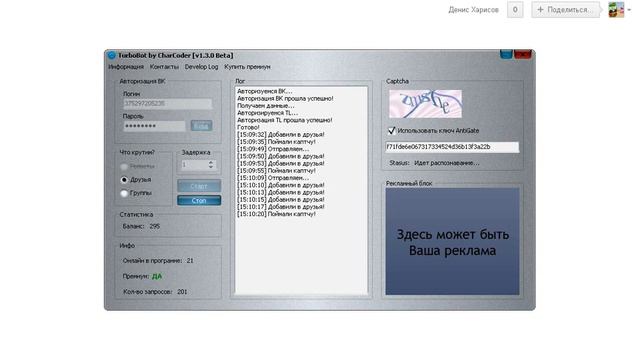This screenshot has height=360, width=640.
Task: Open the Информация menu
Action: click(126, 67)
